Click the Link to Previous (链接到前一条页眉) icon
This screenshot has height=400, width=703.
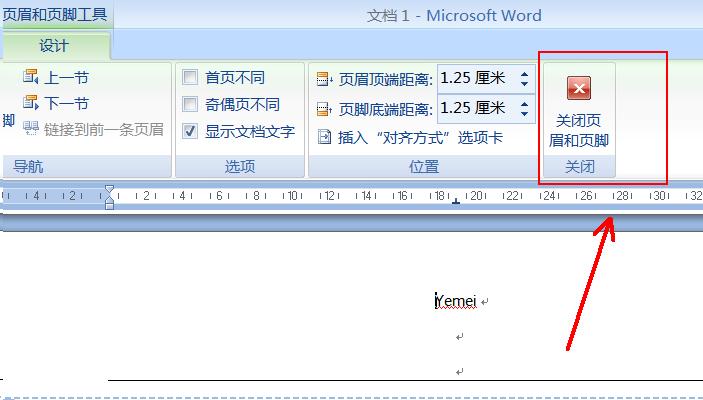(x=30, y=129)
